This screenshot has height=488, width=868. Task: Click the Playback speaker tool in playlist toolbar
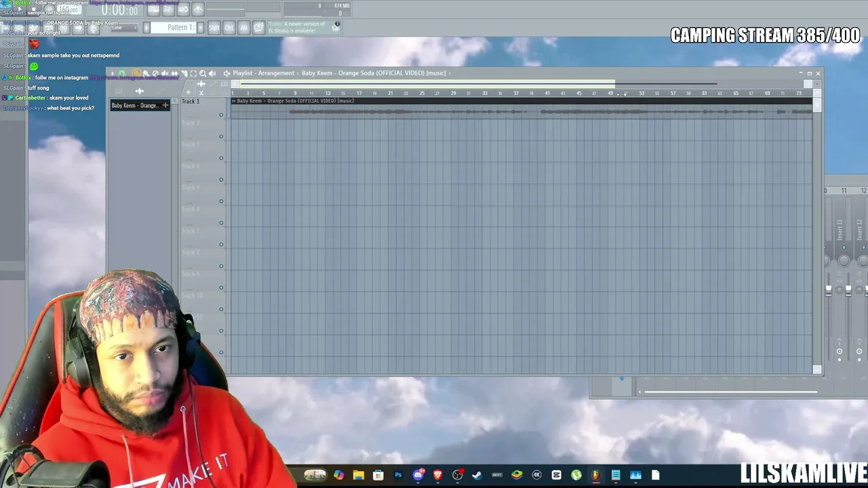click(212, 73)
